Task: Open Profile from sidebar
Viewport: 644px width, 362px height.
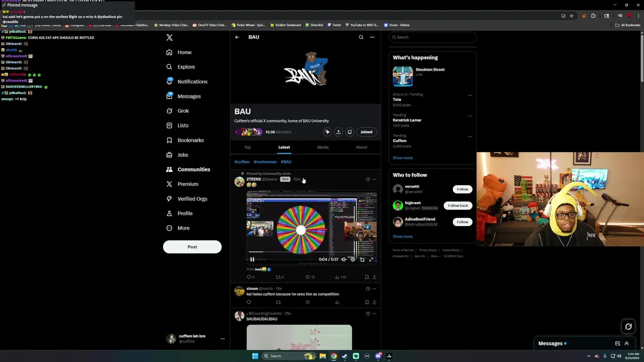Action: (179, 213)
